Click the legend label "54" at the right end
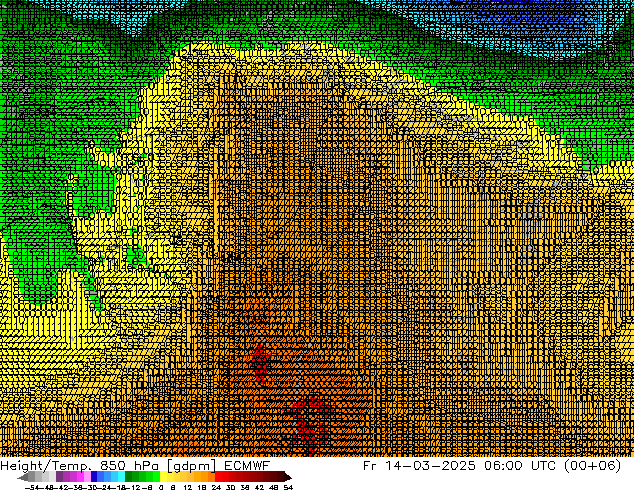This screenshot has height=490, width=634. point(288,488)
